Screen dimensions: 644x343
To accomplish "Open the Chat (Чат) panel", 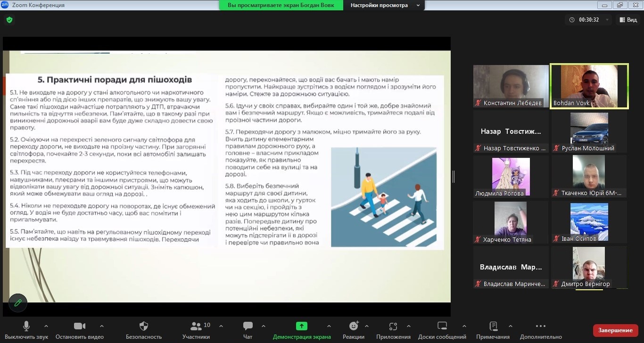I will pos(248,330).
